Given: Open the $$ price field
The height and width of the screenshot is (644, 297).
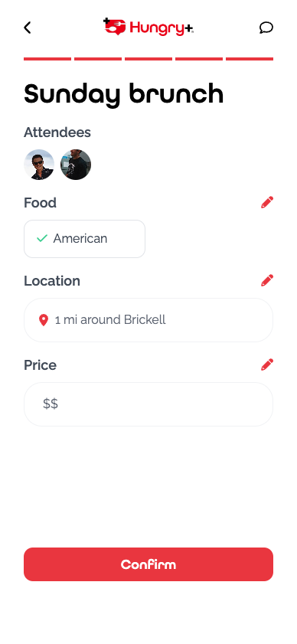Looking at the screenshot, I should point(148,404).
